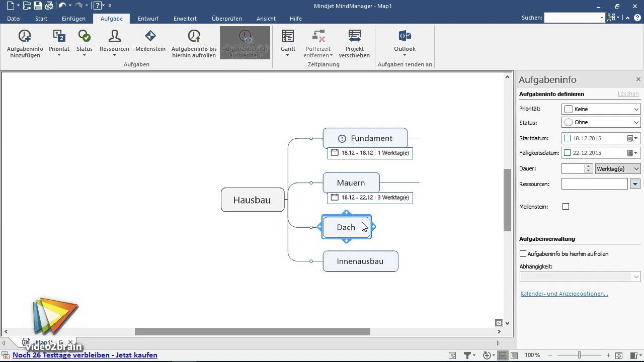
Task: Switch to the Überprüfen ribbon tab
Action: pyautogui.click(x=226, y=19)
